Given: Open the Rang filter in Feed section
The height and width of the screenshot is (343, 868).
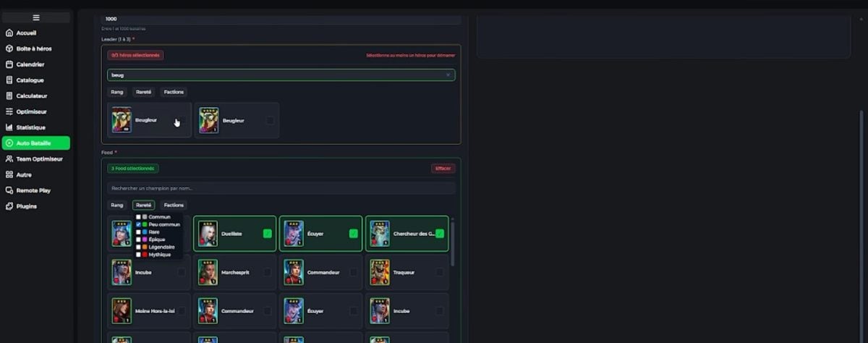Looking at the screenshot, I should coord(117,205).
